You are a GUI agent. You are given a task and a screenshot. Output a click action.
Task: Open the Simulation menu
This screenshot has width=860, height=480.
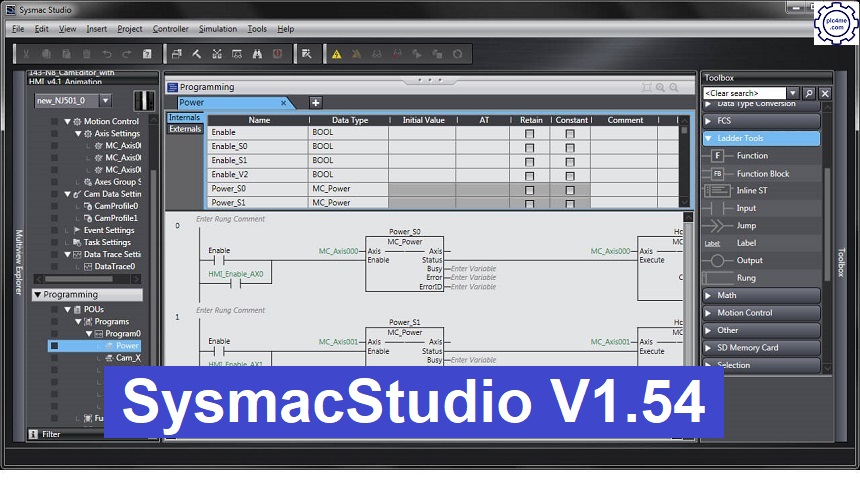click(217, 29)
